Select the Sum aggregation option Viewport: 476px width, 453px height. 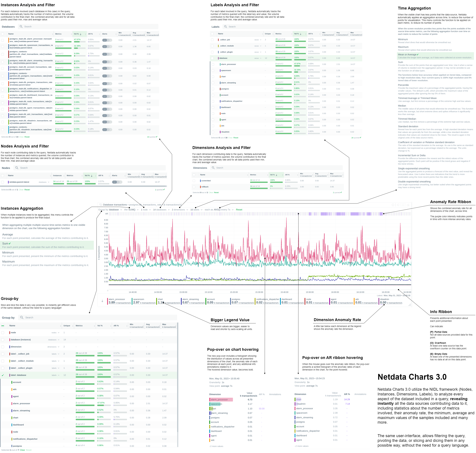(x=5, y=244)
